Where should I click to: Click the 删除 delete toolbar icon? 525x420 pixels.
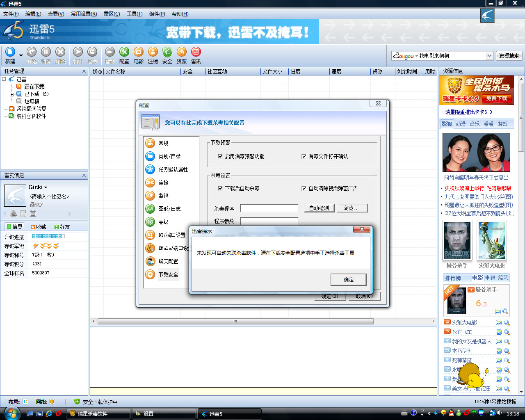[x=60, y=52]
